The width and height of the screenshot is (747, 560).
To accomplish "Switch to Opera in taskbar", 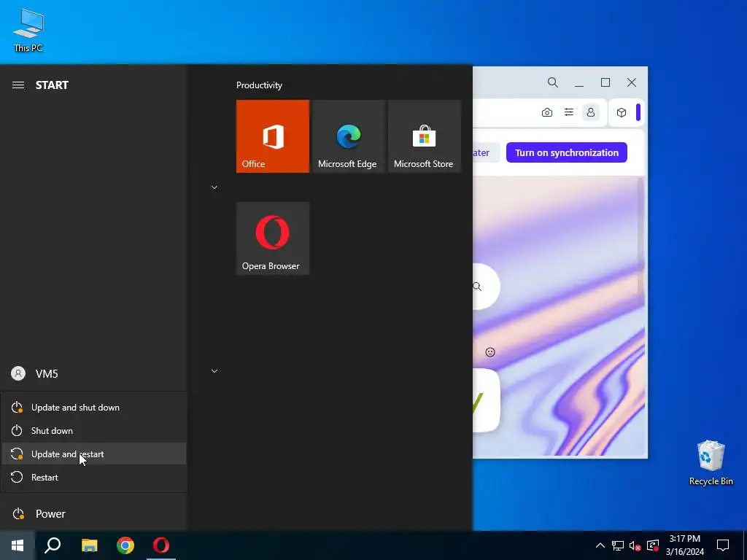I will [x=161, y=545].
